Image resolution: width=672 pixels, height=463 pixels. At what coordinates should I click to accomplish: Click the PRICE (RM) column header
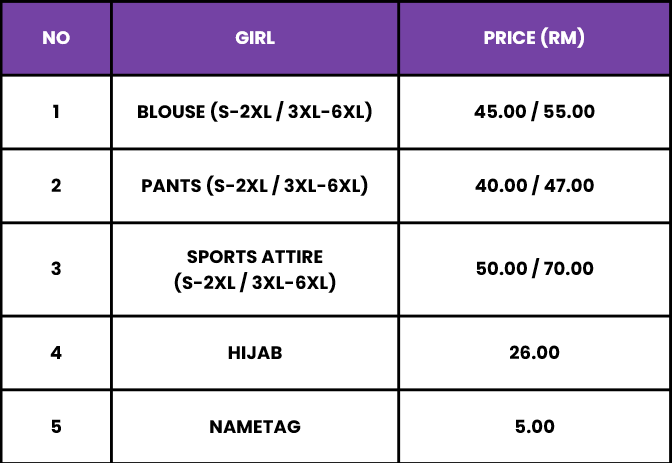click(x=534, y=38)
